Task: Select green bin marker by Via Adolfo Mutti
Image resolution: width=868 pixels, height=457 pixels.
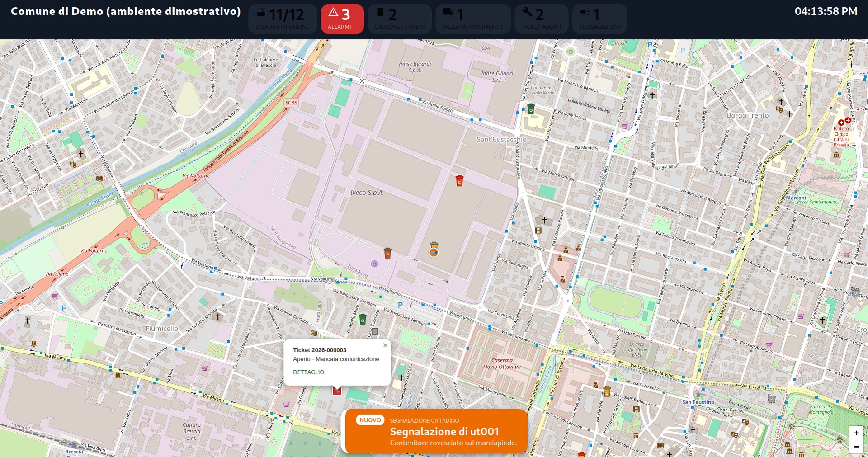Action: click(x=363, y=320)
